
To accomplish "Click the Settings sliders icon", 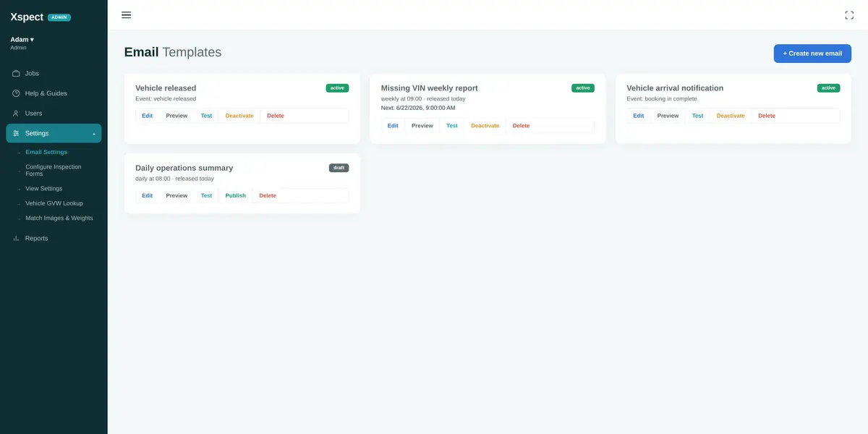I will (16, 133).
